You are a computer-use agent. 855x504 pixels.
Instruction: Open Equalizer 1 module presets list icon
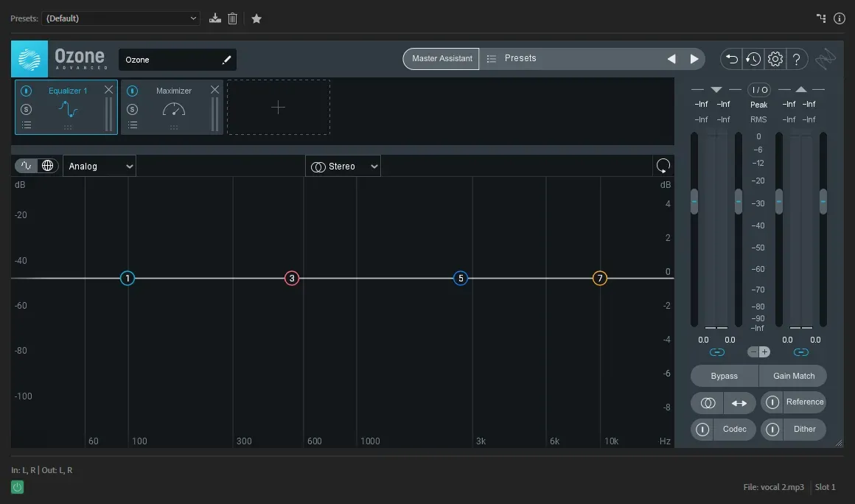point(27,125)
